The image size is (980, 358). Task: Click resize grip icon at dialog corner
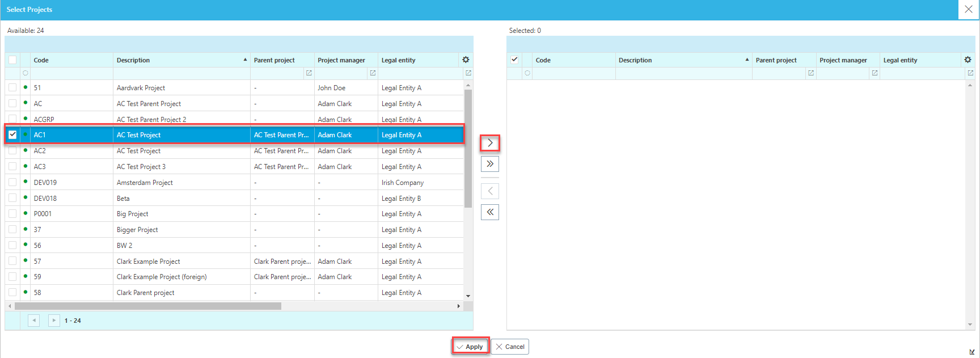972,352
